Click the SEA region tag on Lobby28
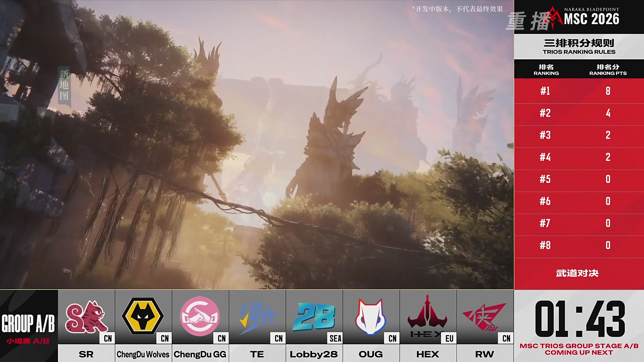 tap(335, 338)
